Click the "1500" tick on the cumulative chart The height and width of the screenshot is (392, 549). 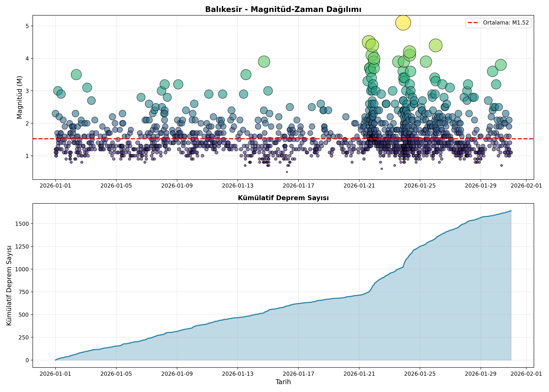click(22, 224)
